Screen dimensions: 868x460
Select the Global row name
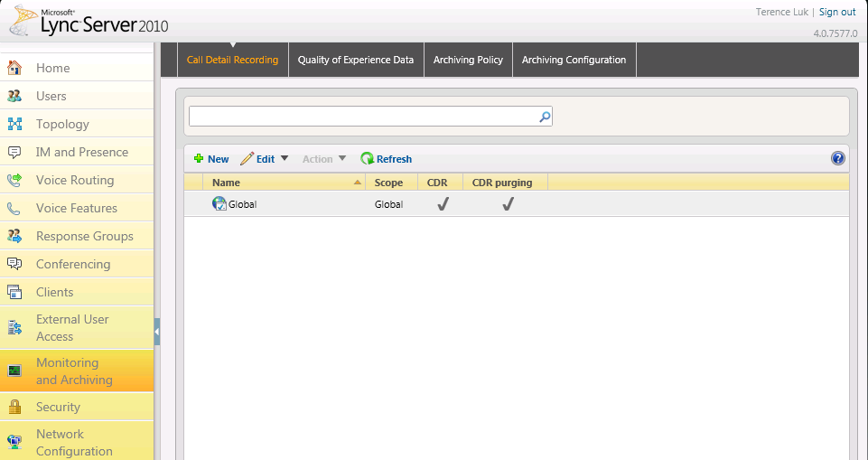click(242, 204)
